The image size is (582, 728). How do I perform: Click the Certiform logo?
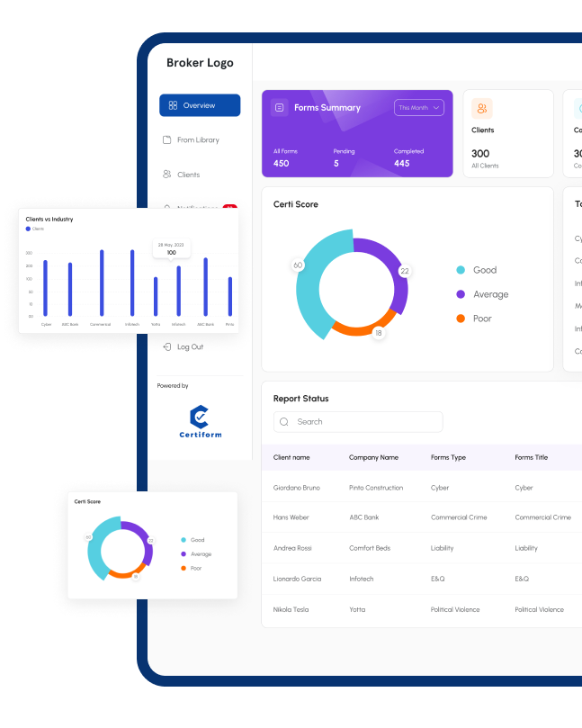[x=199, y=421]
